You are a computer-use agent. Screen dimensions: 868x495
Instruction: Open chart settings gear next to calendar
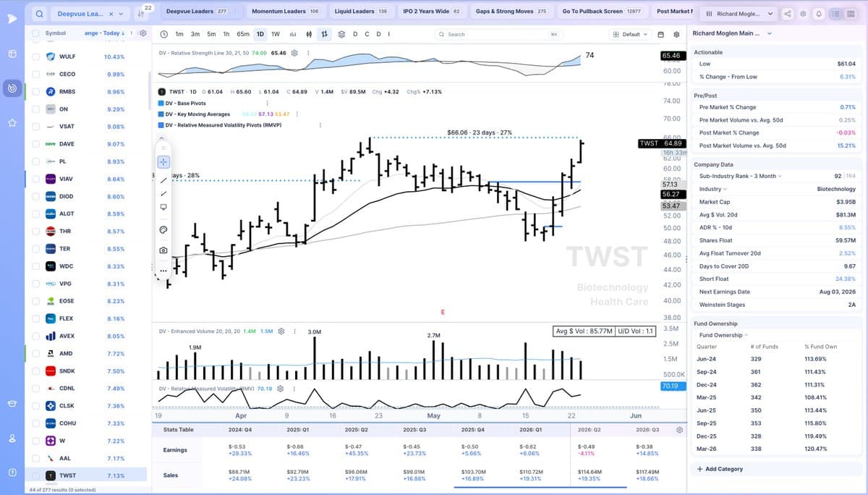click(x=676, y=34)
